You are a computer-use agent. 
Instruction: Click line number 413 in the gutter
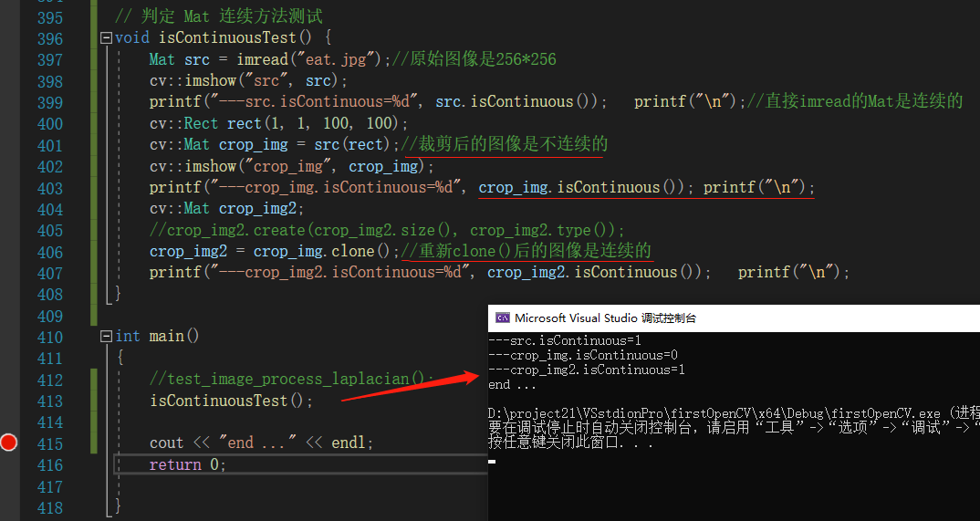click(x=50, y=401)
